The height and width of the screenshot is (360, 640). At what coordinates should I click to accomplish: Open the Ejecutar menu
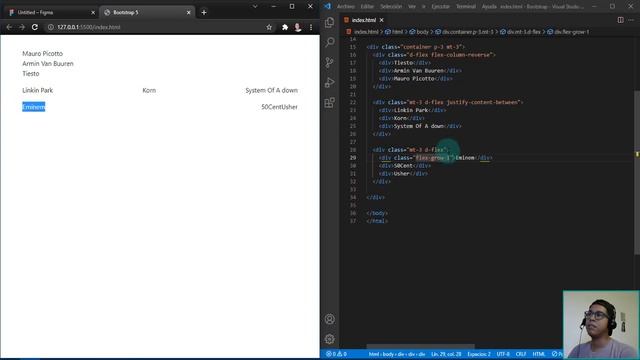(x=440, y=6)
